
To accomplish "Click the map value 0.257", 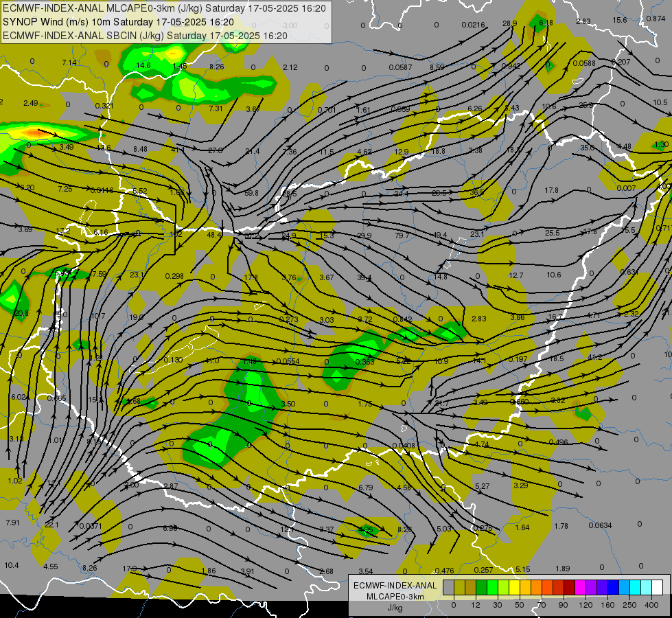I will point(484,570).
